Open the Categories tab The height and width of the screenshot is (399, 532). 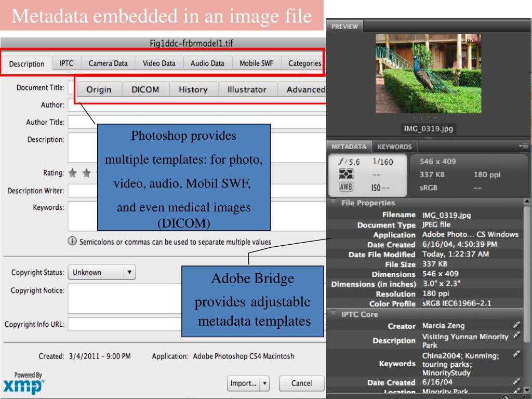tap(303, 63)
